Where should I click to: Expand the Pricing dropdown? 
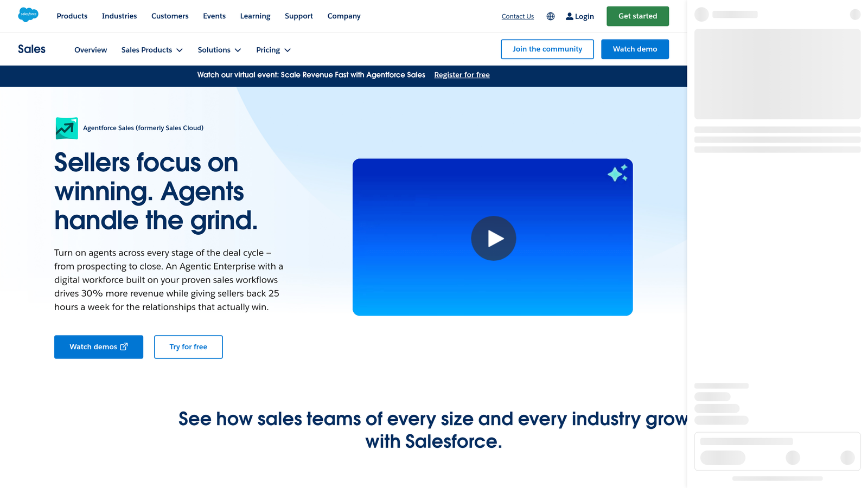[x=273, y=50]
